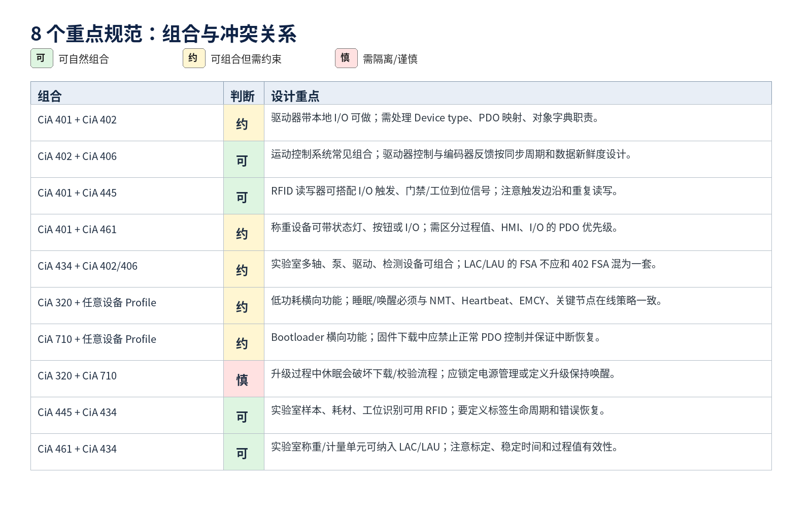The image size is (812, 508).
Task: Click text starting '实验室样本、耗材、工位识别'
Action: [x=439, y=410]
